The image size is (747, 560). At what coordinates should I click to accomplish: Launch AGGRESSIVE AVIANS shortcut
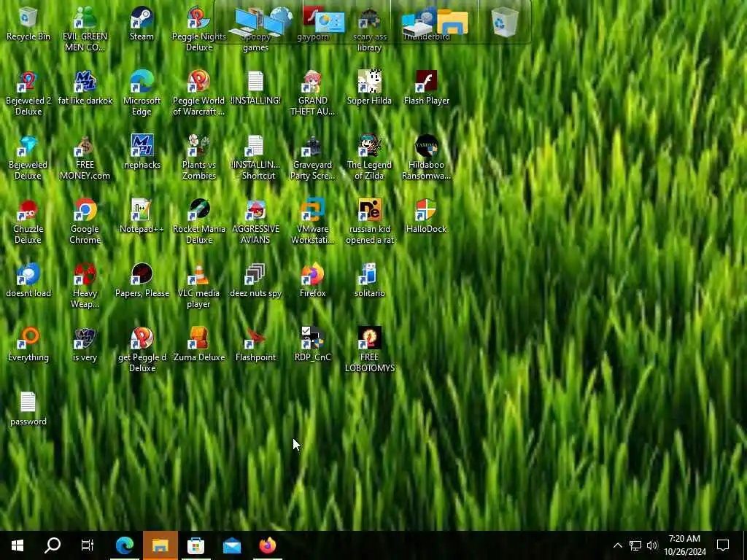(255, 222)
